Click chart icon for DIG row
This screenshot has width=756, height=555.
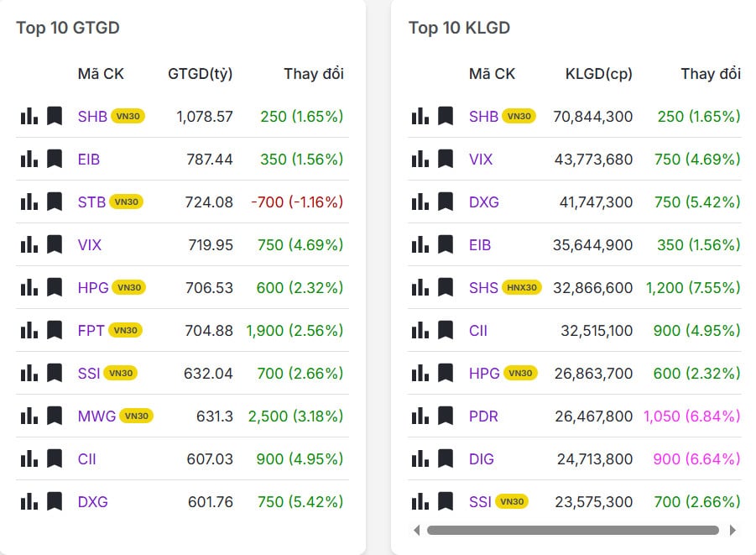[420, 458]
